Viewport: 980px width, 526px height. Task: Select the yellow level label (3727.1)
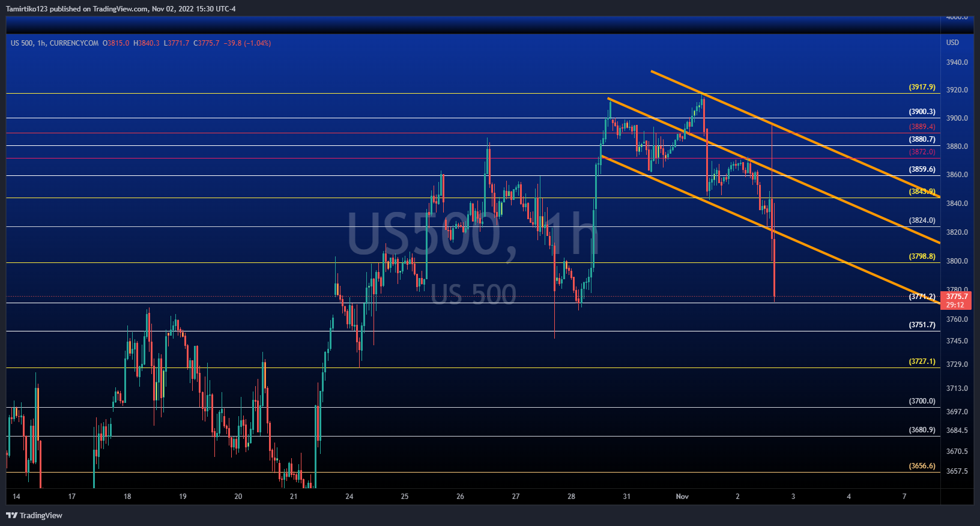click(922, 361)
